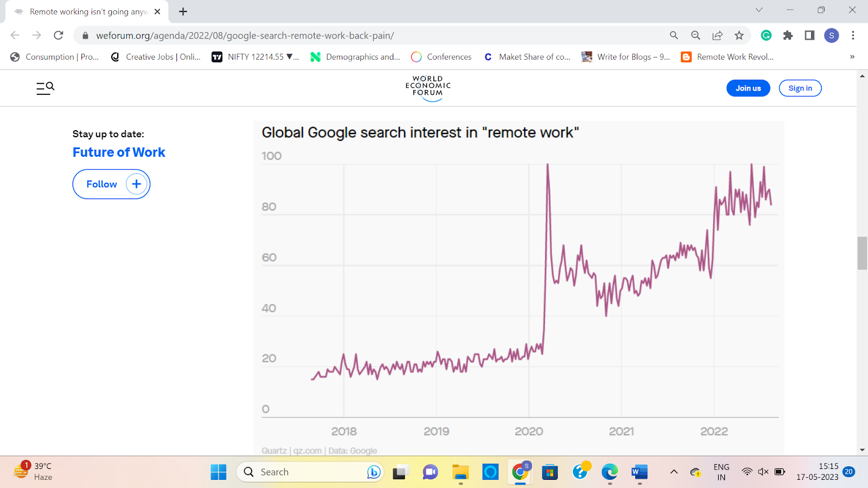
Task: Open notification center badge 20
Action: click(849, 472)
